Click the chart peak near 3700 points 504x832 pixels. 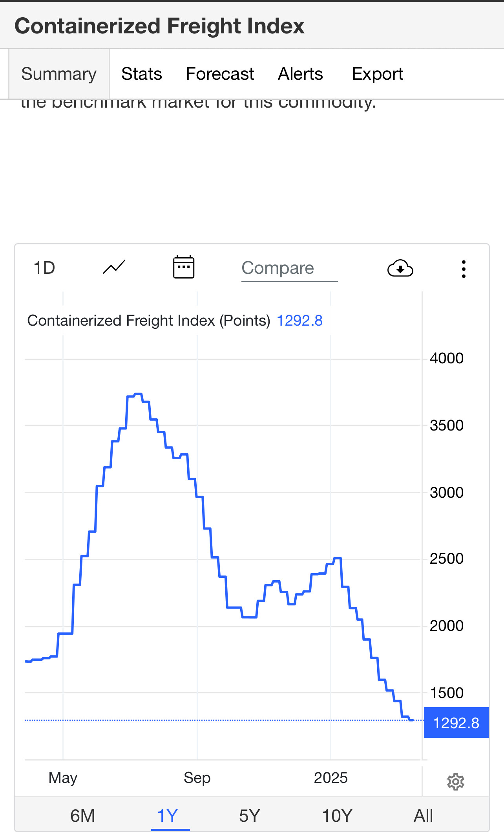[138, 394]
